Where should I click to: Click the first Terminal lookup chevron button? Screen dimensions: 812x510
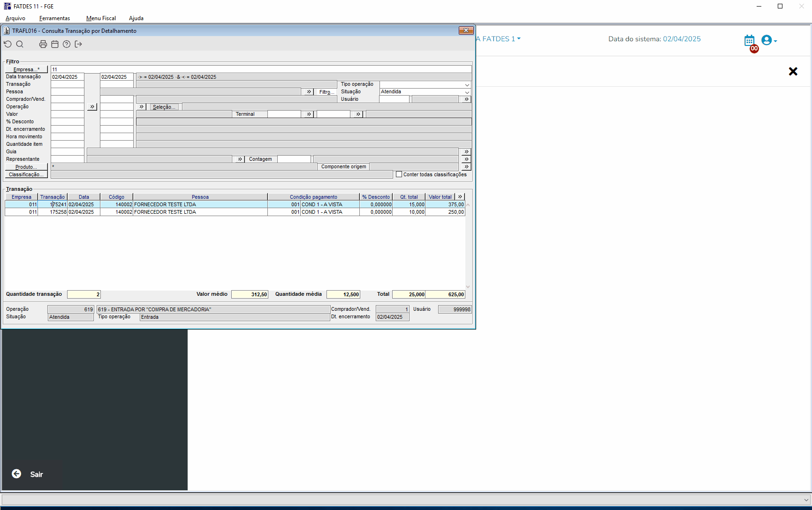309,114
